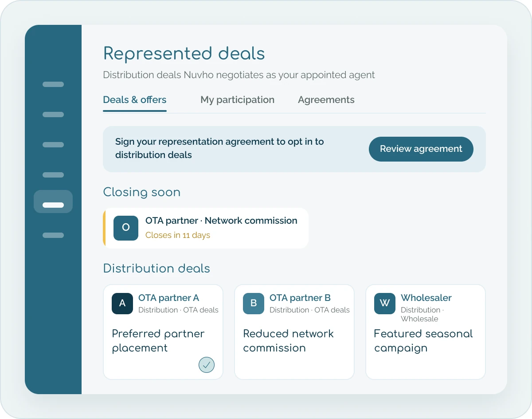532x419 pixels.
Task: Click the Distribution deals section heading
Action: [156, 269]
